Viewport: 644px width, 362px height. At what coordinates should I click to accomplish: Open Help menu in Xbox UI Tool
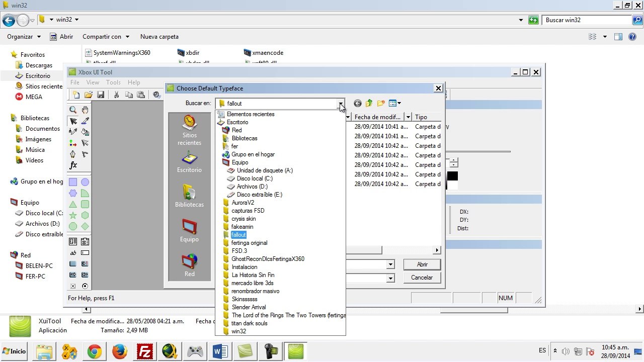pos(134,82)
